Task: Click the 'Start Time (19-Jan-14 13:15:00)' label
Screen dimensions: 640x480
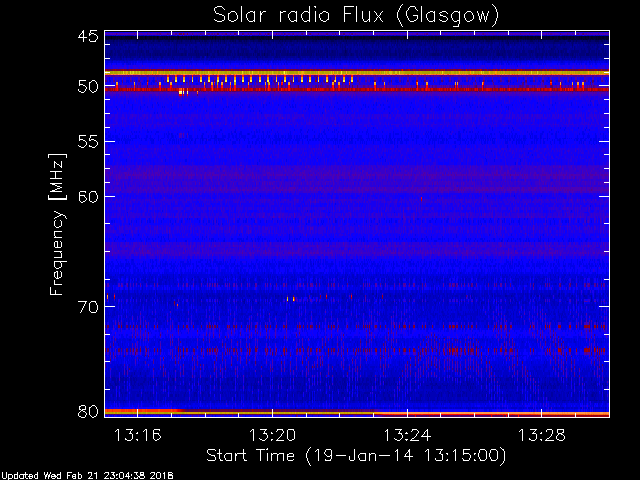Action: 356,456
